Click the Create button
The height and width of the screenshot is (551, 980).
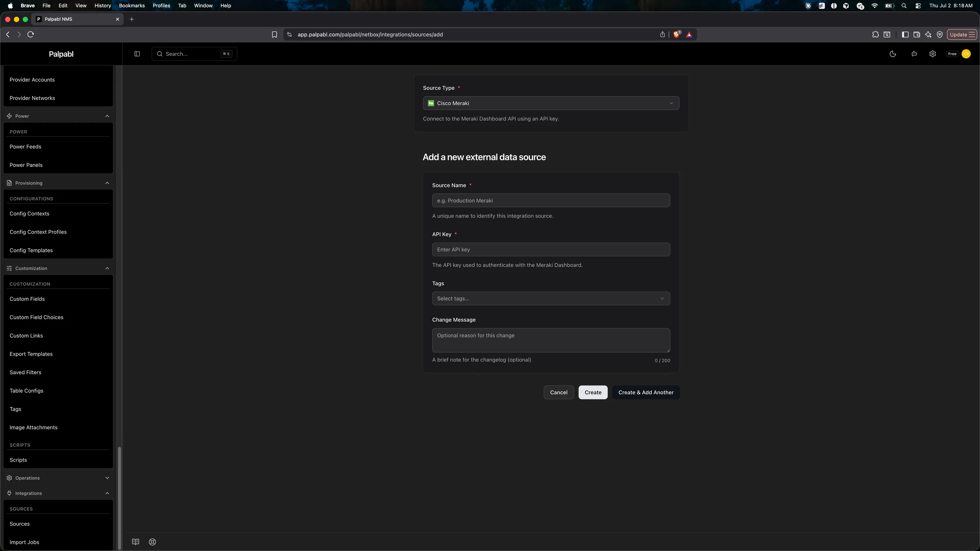(593, 392)
